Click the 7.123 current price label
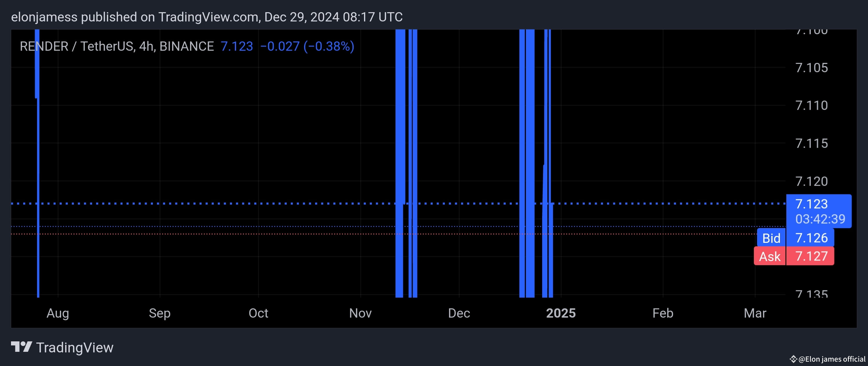 coord(812,204)
